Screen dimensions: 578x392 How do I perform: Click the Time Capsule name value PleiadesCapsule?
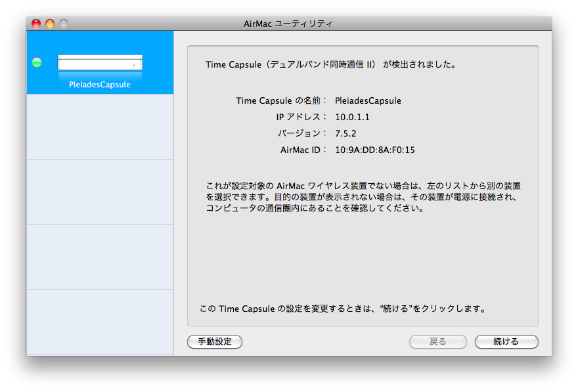[368, 100]
